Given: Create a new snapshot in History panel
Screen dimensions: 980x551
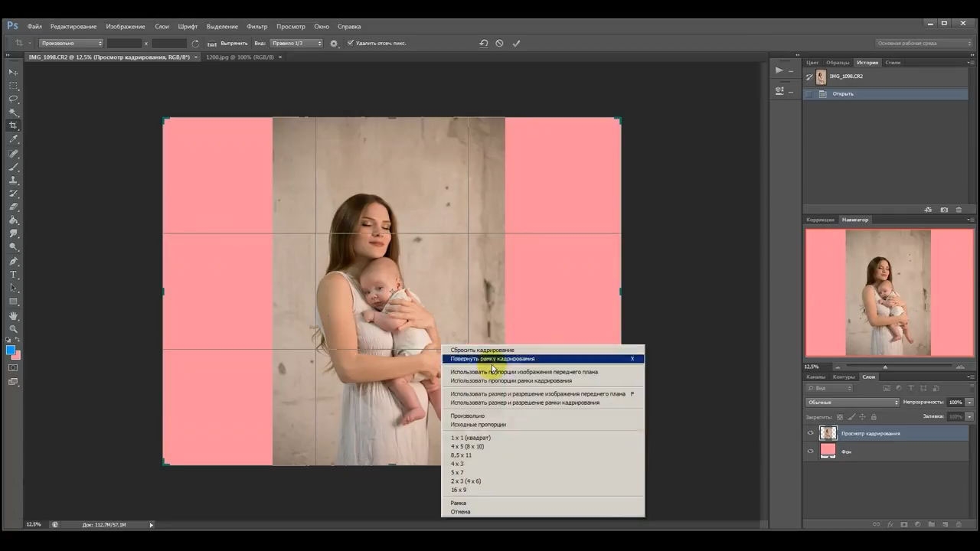Looking at the screenshot, I should pyautogui.click(x=944, y=210).
